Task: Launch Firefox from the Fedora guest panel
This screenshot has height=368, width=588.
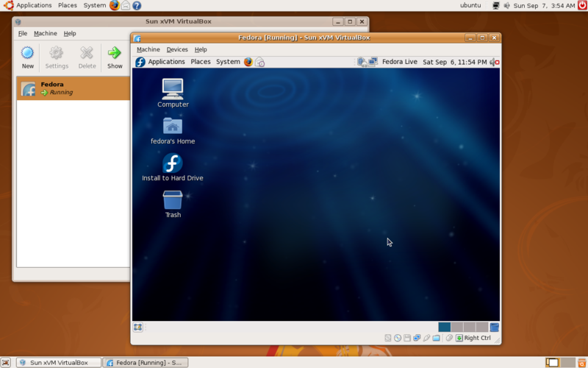Action: [x=248, y=62]
